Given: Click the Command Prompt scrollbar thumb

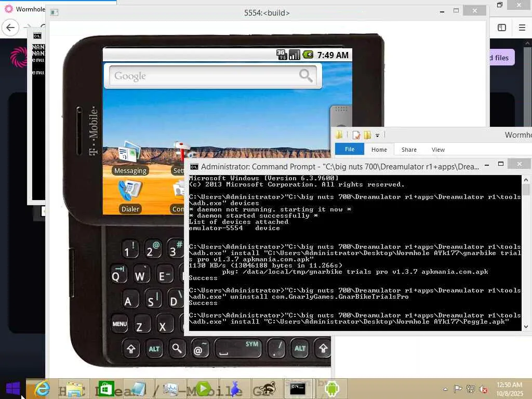Looking at the screenshot, I should [x=526, y=189].
